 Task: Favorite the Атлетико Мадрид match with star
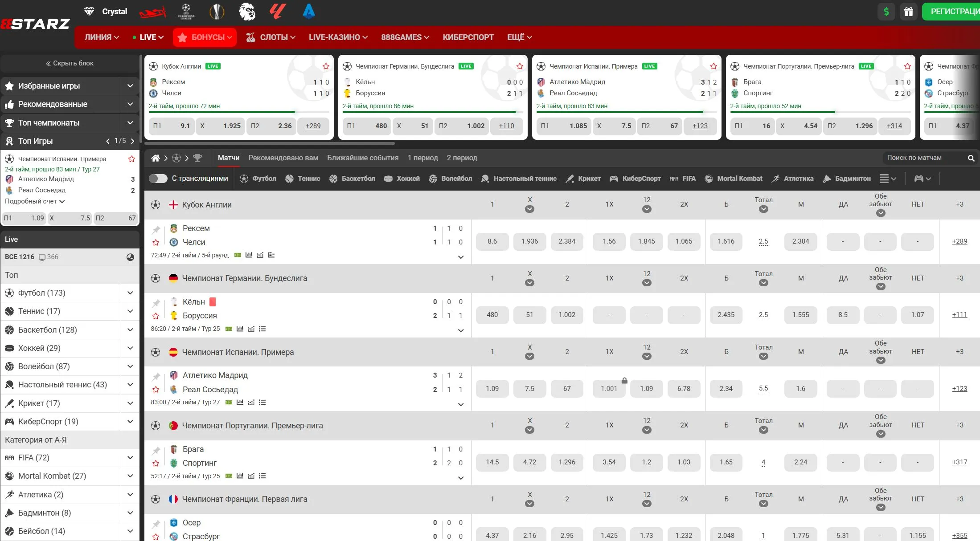[156, 390]
